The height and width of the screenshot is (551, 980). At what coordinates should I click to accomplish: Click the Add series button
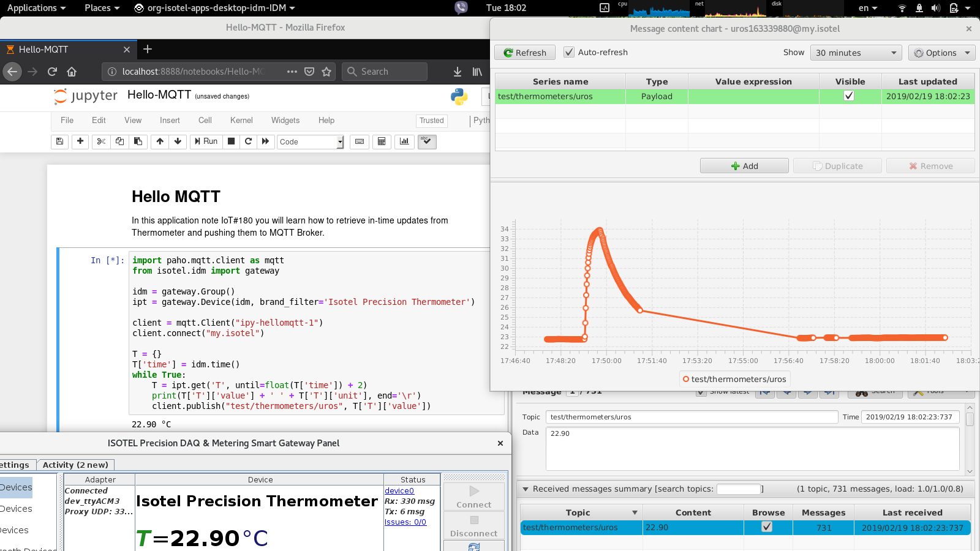(x=744, y=166)
